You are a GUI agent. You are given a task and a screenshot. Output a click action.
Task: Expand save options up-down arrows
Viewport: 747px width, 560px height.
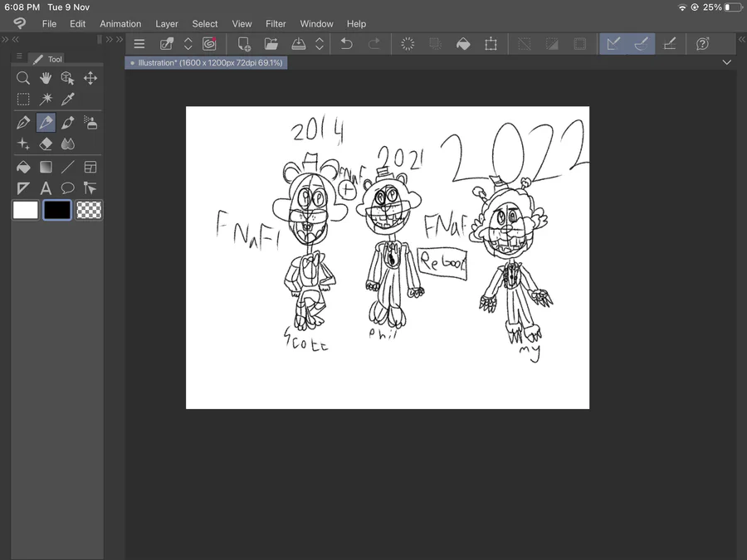(320, 44)
